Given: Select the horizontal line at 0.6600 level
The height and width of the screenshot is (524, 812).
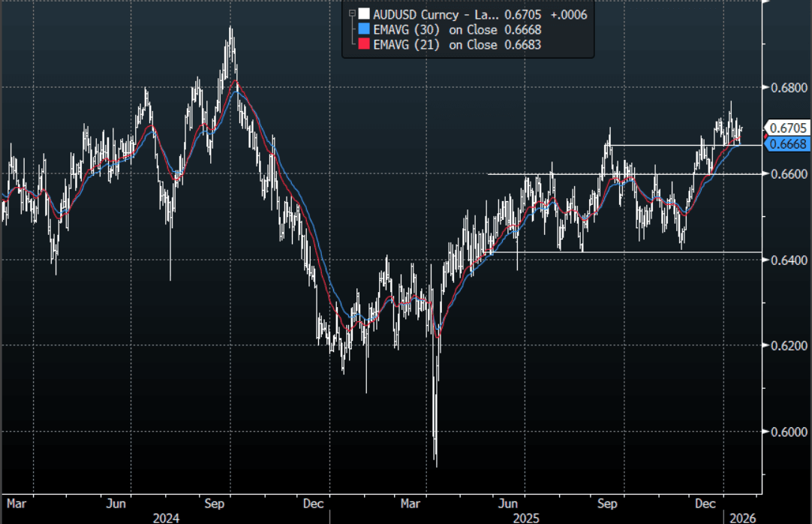Looking at the screenshot, I should click(624, 174).
